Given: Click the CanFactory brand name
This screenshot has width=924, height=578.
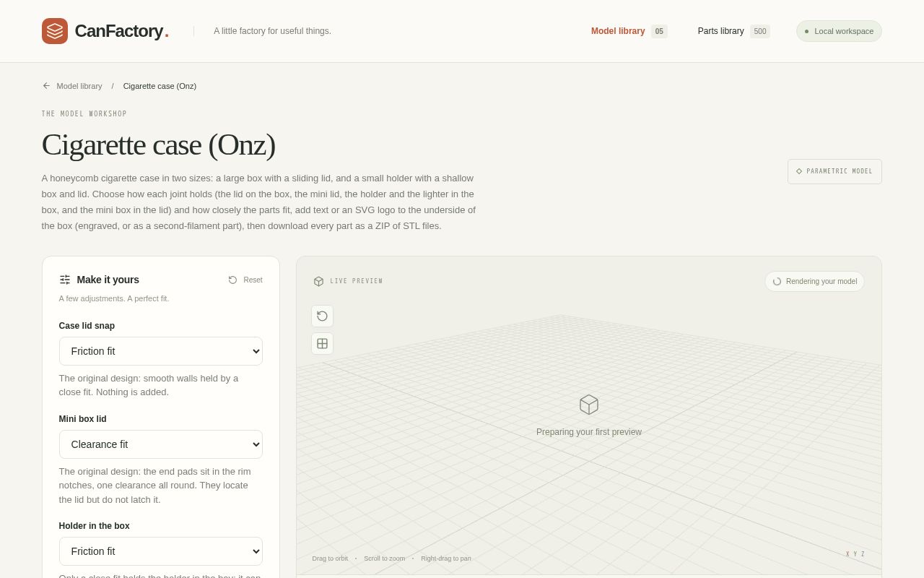Looking at the screenshot, I should point(119,31).
